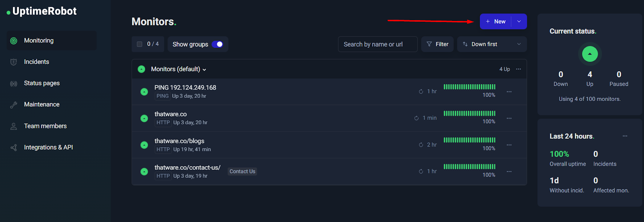The height and width of the screenshot is (222, 644).
Task: Click uptime bar of thatware.co monitor
Action: 469,113
